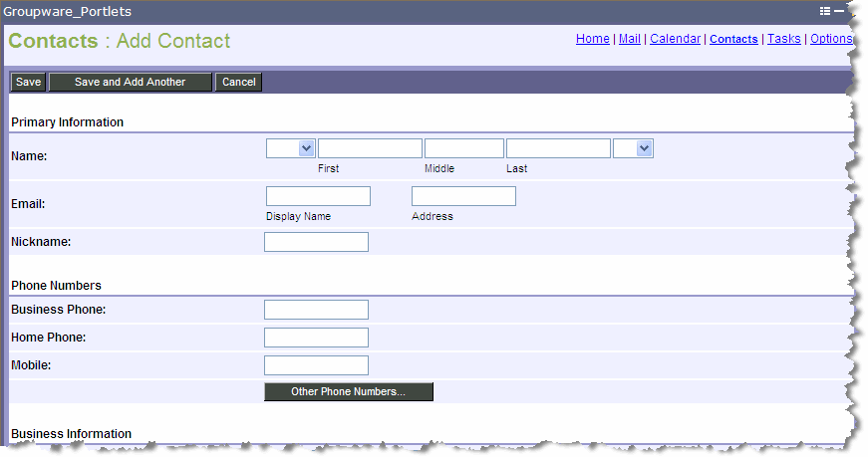
Task: Select the Groupware_Portlets title text
Action: [67, 12]
